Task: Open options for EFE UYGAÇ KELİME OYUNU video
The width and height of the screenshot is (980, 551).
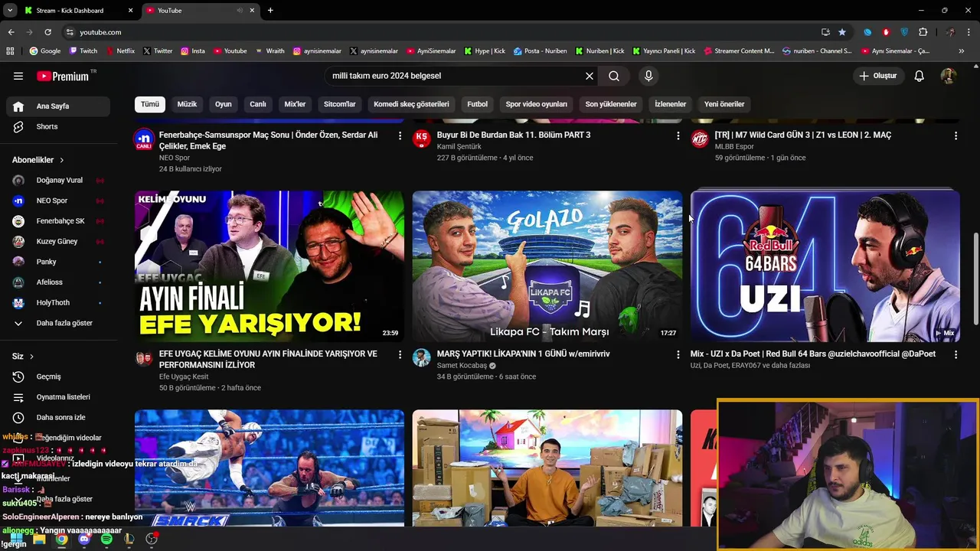Action: pyautogui.click(x=400, y=354)
